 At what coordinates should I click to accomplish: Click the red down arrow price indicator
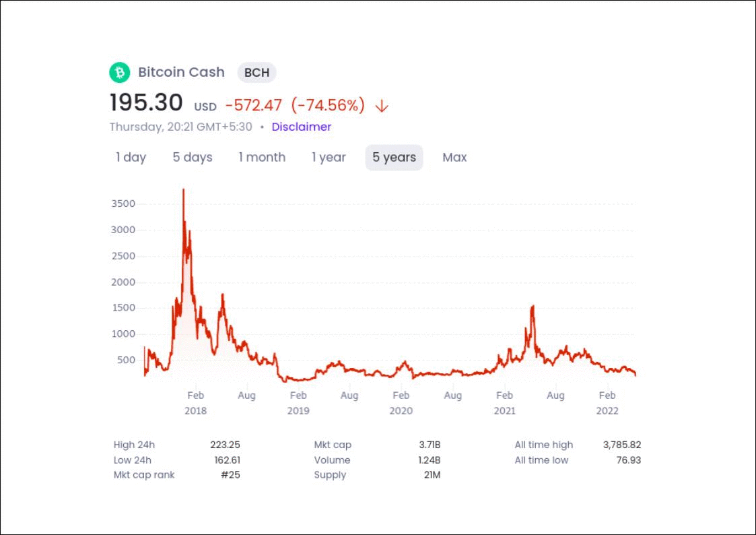coord(382,106)
